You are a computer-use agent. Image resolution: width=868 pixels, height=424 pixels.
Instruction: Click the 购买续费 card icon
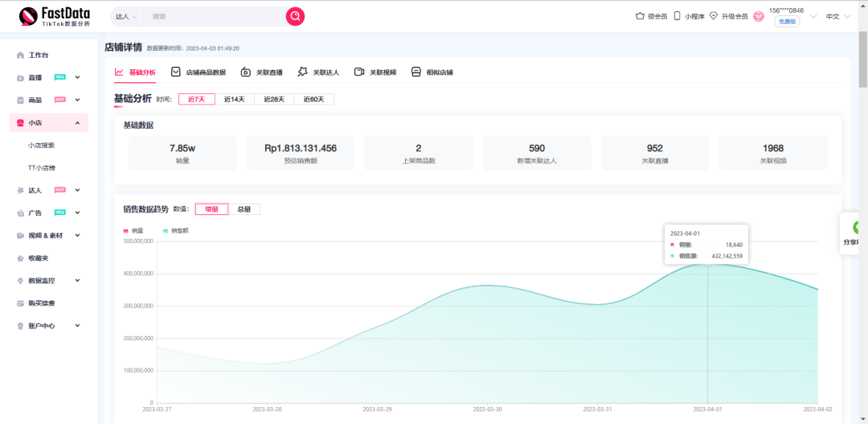(x=20, y=303)
